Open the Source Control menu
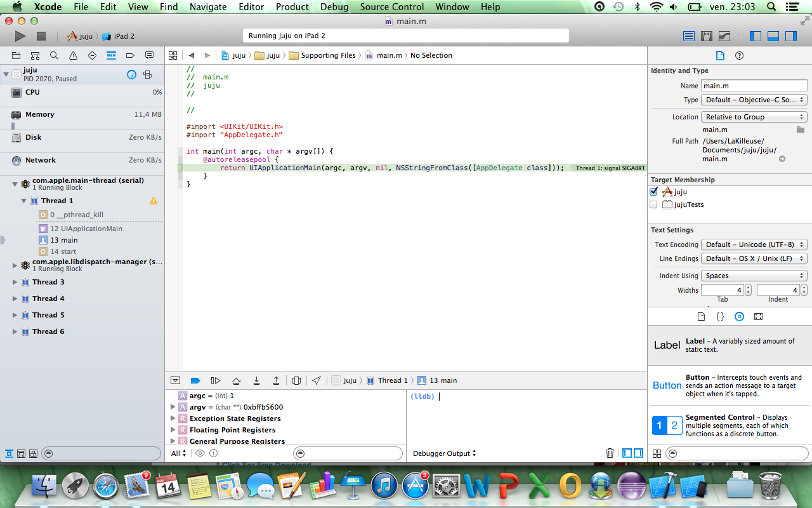Viewport: 812px width, 508px height. (x=392, y=7)
